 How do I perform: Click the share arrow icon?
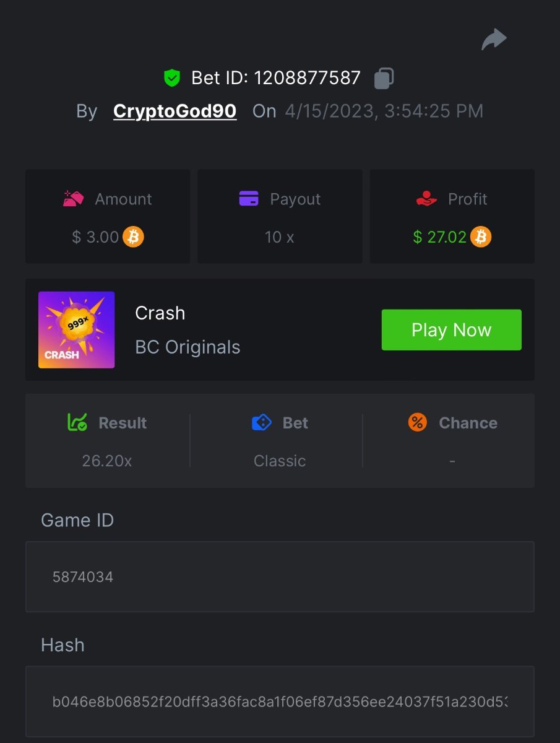click(x=494, y=40)
